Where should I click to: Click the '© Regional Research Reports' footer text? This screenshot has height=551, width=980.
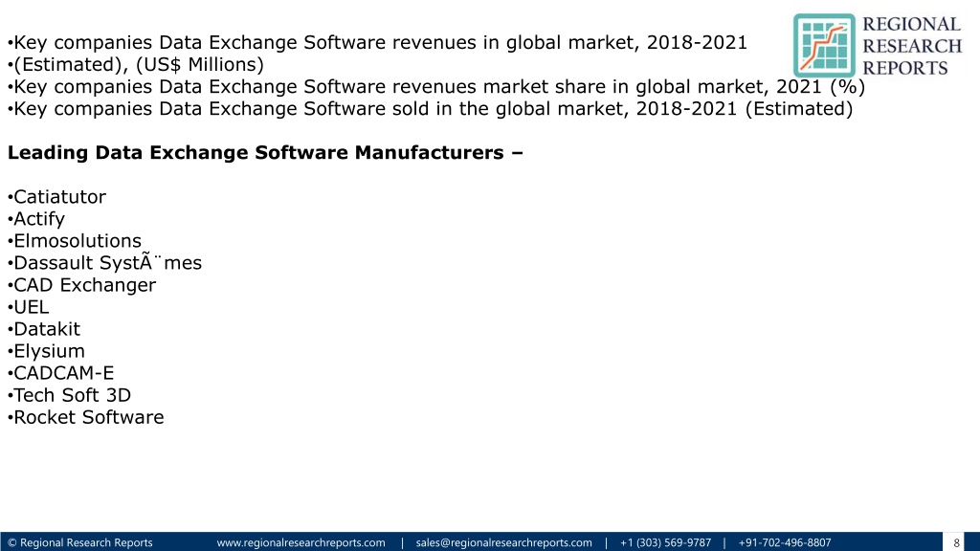click(80, 542)
